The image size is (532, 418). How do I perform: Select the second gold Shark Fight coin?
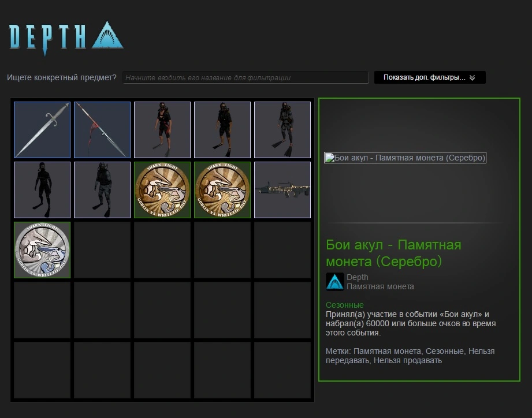click(x=222, y=190)
